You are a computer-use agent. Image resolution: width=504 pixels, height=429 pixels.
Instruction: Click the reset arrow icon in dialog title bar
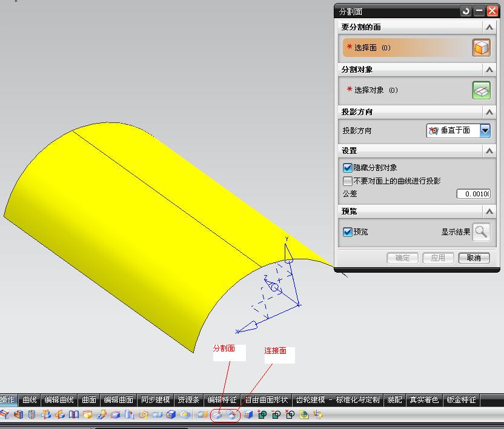point(465,12)
